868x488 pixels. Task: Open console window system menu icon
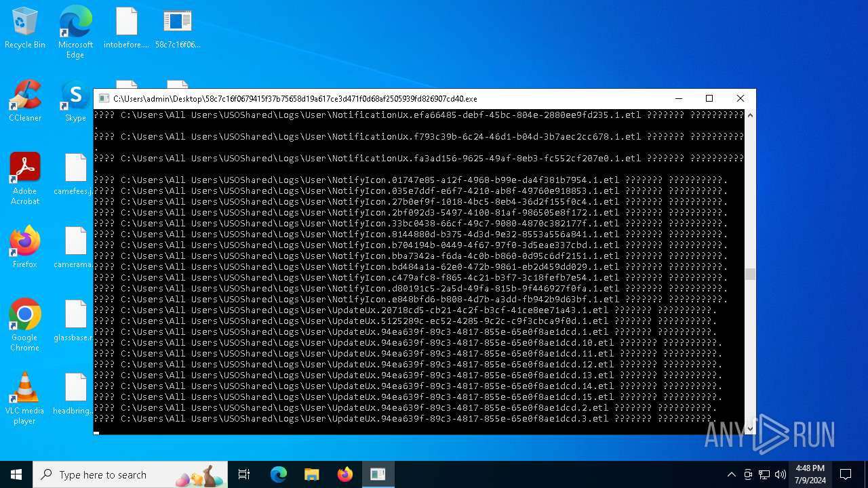coord(104,98)
